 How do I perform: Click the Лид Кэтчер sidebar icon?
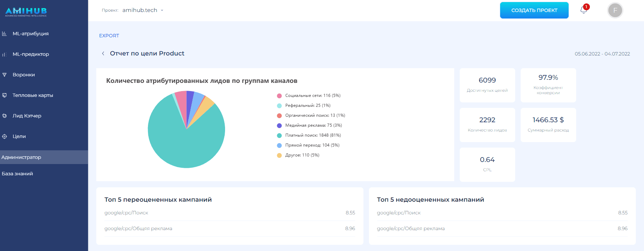tap(4, 116)
